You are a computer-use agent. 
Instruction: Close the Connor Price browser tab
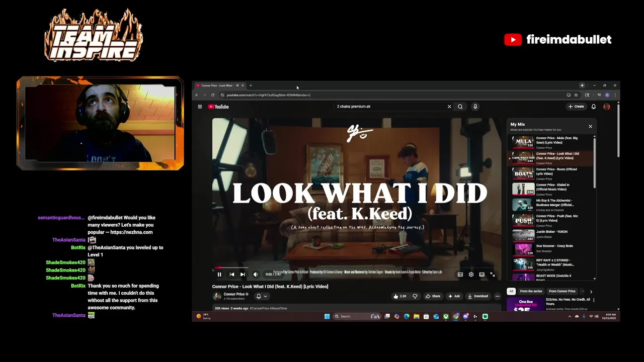click(243, 85)
